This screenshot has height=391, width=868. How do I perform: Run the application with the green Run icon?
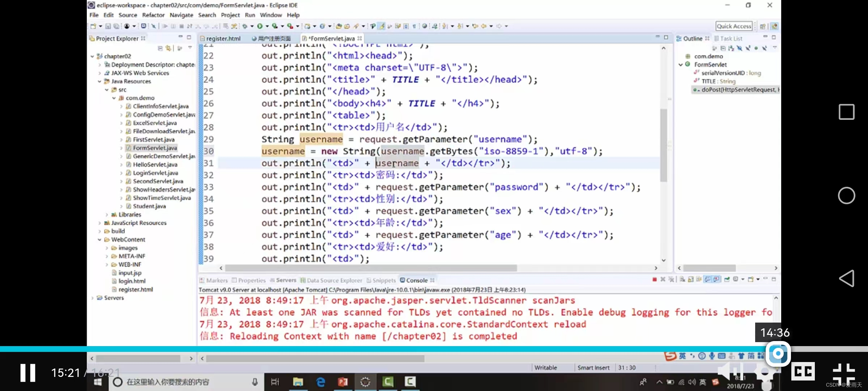[x=261, y=26]
